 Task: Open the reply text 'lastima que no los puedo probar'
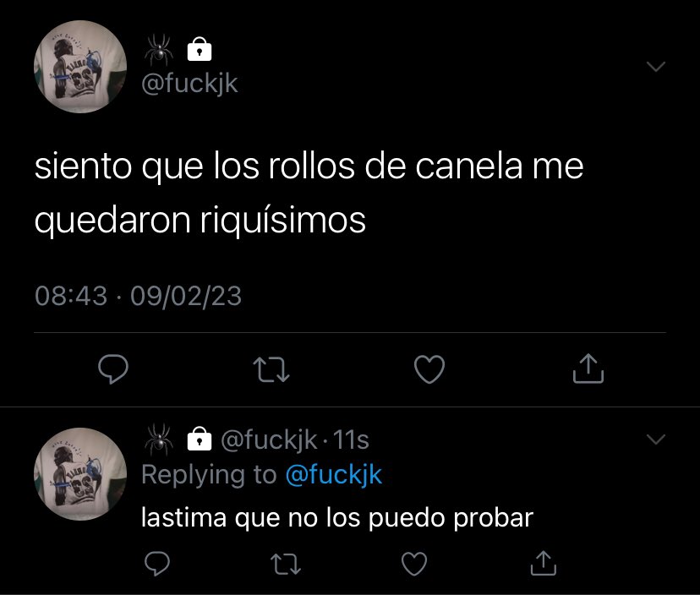tap(337, 518)
